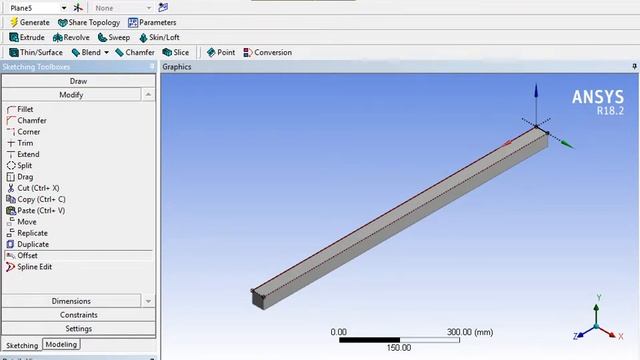Screen dimensions: 640x360
Task: Click the New Sketch icon beside None
Action: 163,7
